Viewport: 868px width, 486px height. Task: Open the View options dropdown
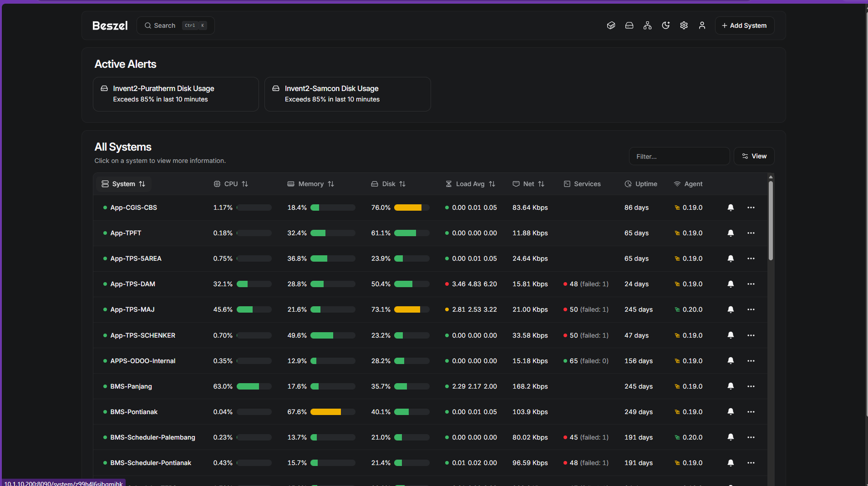coord(754,156)
